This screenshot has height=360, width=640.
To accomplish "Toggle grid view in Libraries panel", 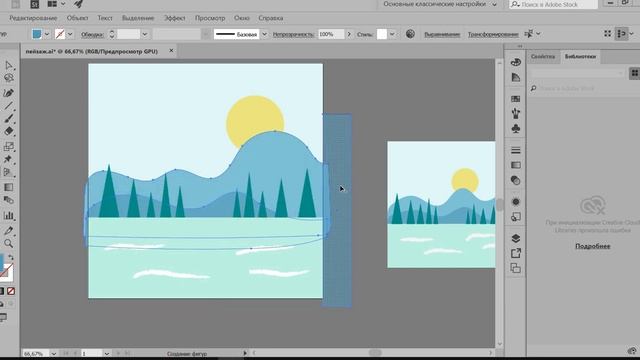I will [634, 73].
